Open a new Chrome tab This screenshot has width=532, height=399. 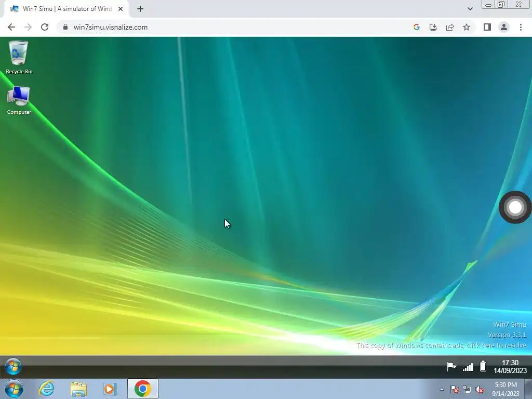point(140,9)
